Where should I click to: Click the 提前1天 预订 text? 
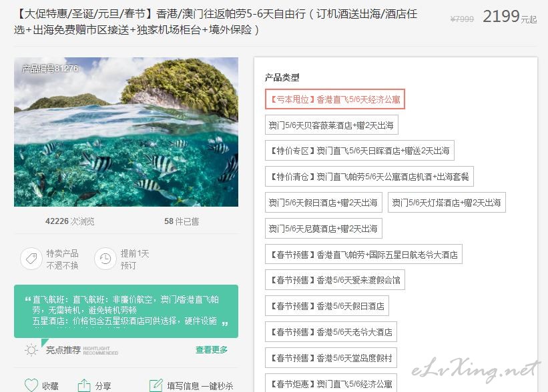135,259
